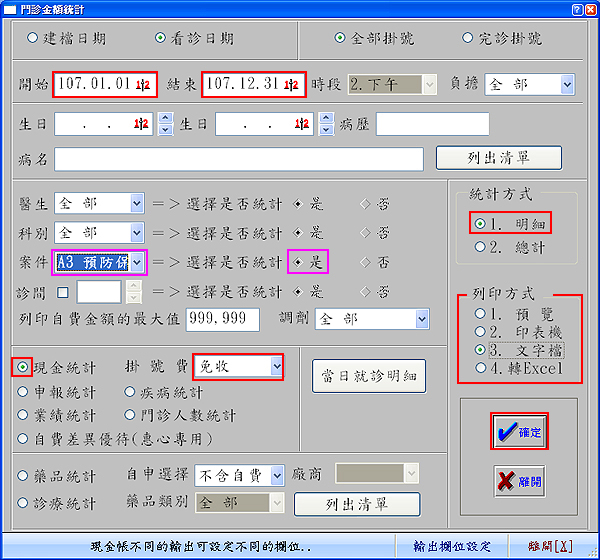Click the upper 列出清單 button beside 病名

pos(498,158)
